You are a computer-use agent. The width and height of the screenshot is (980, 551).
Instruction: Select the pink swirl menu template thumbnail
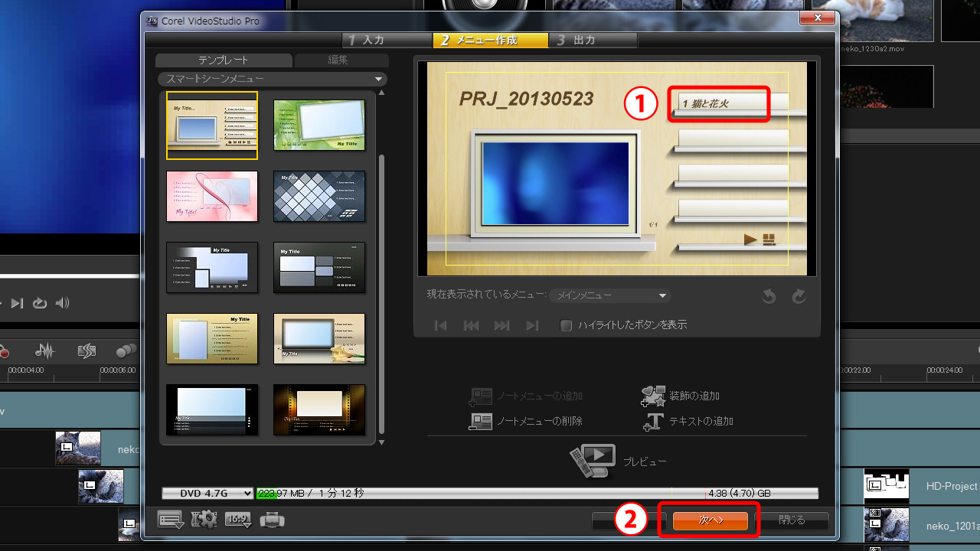pyautogui.click(x=212, y=196)
